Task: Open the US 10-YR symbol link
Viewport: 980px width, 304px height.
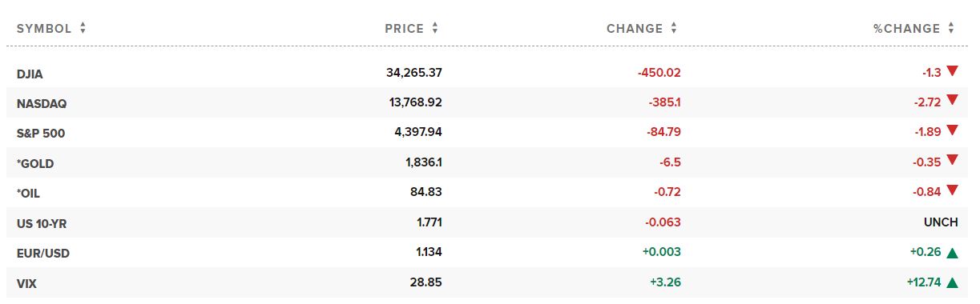Action: (x=39, y=223)
